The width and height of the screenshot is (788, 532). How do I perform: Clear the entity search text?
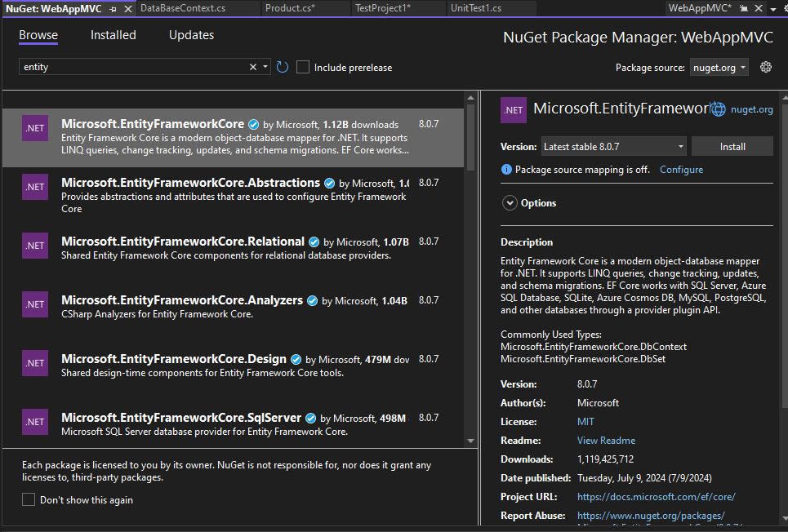click(x=253, y=67)
